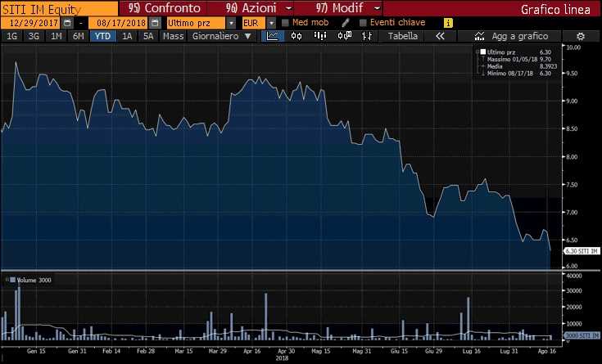The width and height of the screenshot is (602, 364).
Task: Enable the Med mob checkbox
Action: point(285,23)
